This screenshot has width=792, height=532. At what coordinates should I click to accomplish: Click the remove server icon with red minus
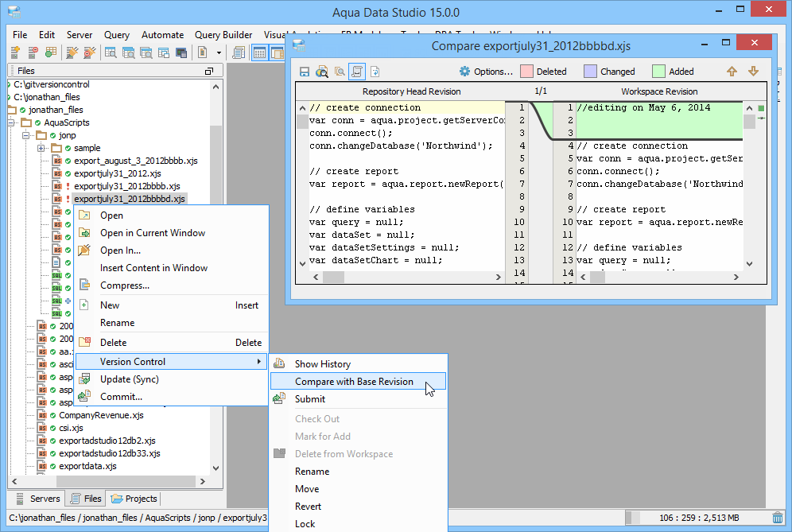(x=33, y=52)
